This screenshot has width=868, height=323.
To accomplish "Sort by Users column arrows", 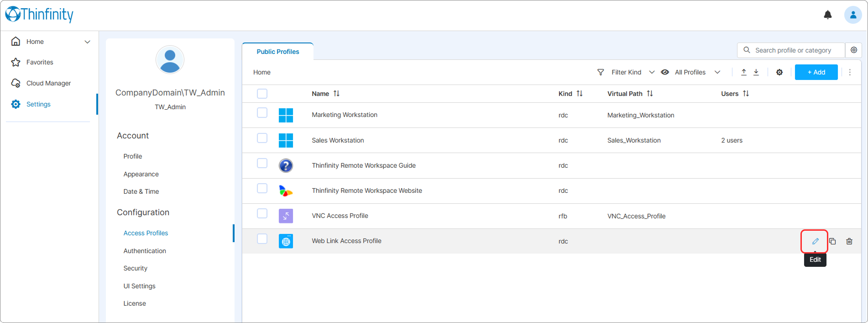I will (746, 94).
